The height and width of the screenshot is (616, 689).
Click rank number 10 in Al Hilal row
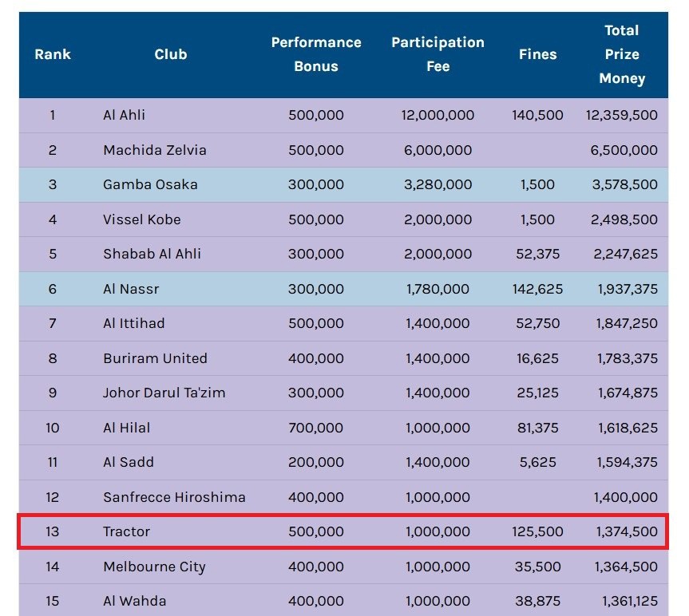tap(52, 428)
